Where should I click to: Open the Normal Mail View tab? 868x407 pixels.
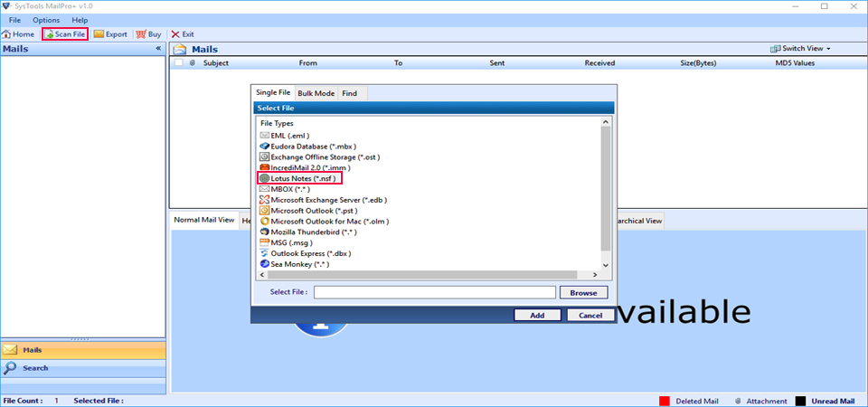tap(204, 220)
